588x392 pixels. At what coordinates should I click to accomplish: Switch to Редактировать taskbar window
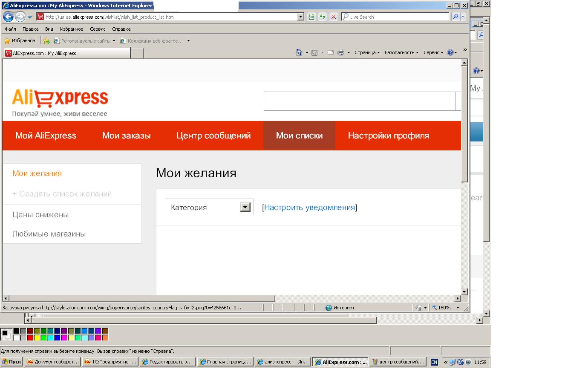pos(167,362)
